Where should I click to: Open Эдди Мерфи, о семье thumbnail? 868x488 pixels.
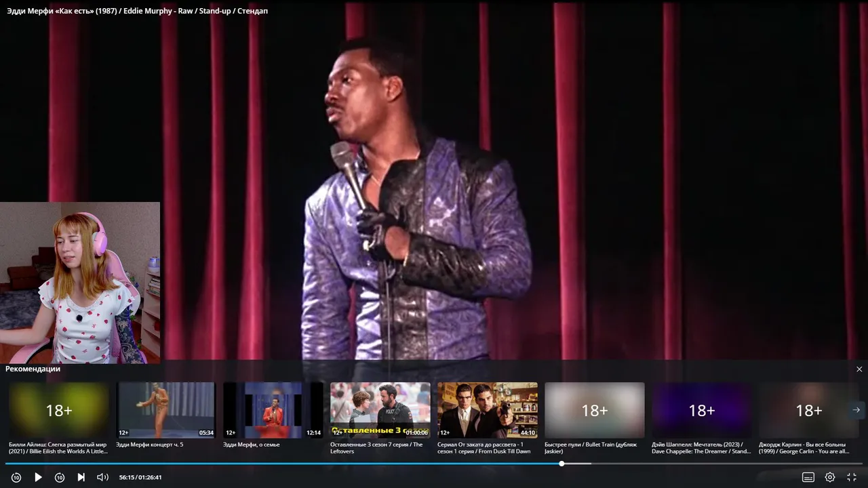pos(273,410)
